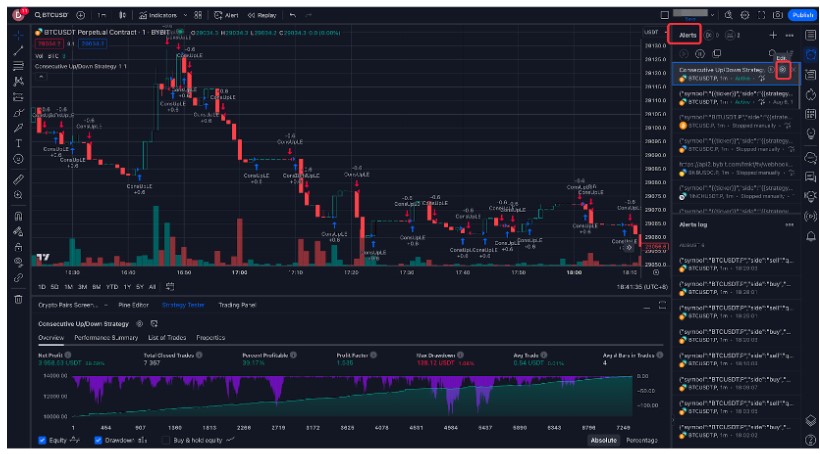820x454 pixels.
Task: Select the trend line drawing tool
Action: (18, 51)
